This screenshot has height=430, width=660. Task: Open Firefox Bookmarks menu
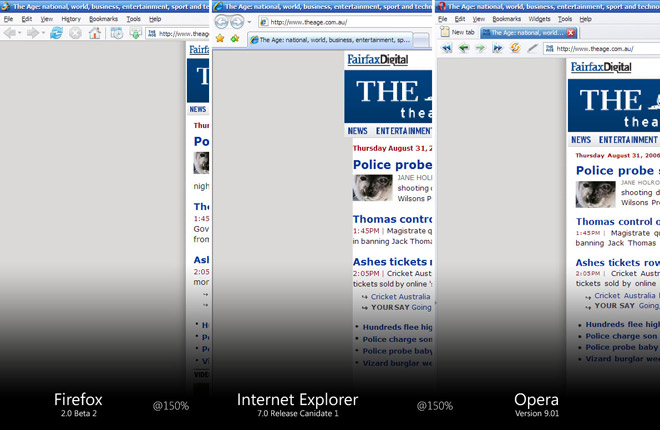coord(103,19)
